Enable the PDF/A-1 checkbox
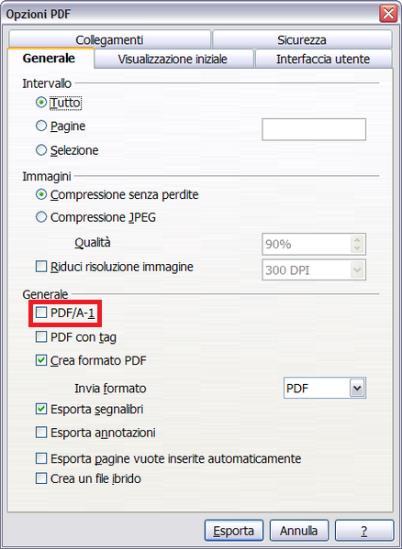Screen dimensions: 402x549 pyautogui.click(x=41, y=313)
